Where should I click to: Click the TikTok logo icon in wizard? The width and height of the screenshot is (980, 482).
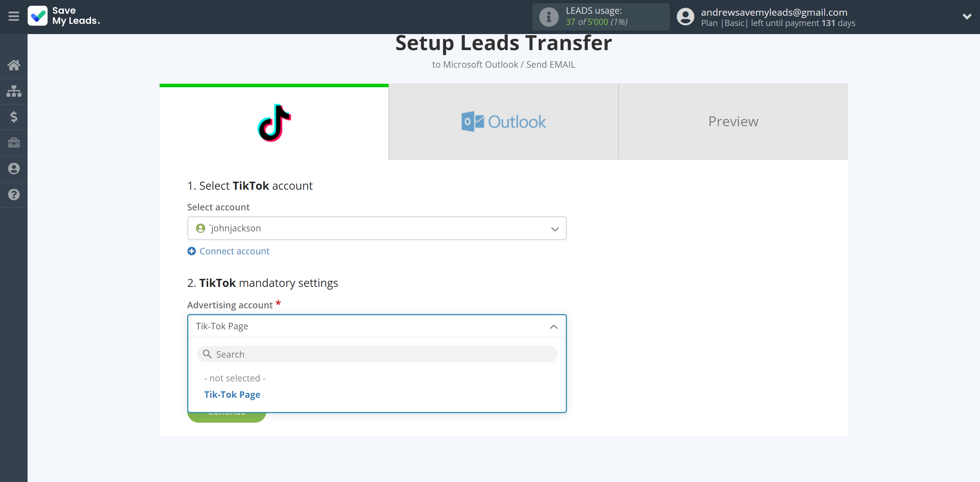click(x=274, y=121)
